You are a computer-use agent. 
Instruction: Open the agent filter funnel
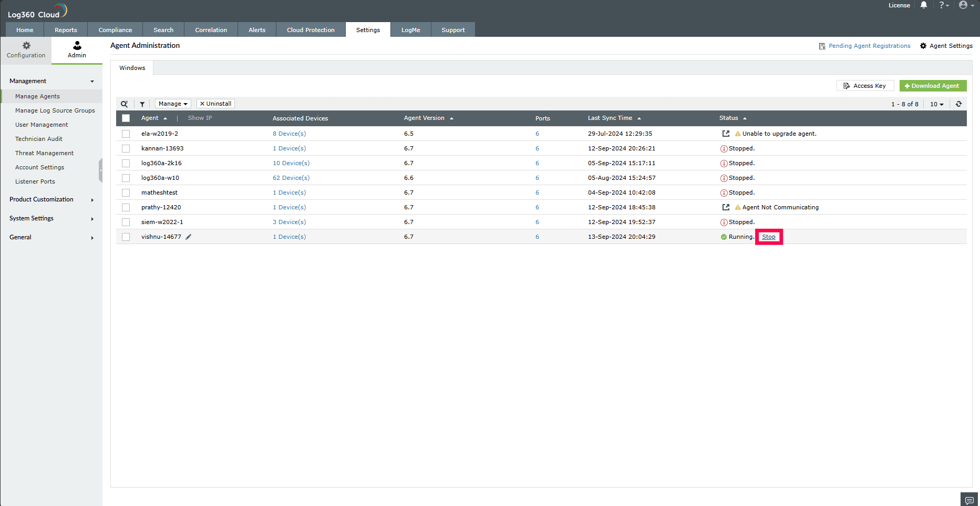[142, 104]
